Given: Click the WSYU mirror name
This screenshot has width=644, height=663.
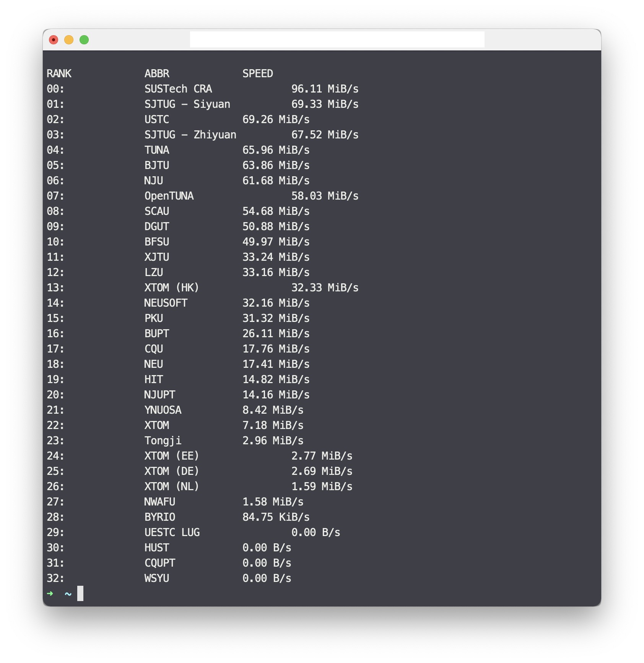Looking at the screenshot, I should pyautogui.click(x=156, y=578).
